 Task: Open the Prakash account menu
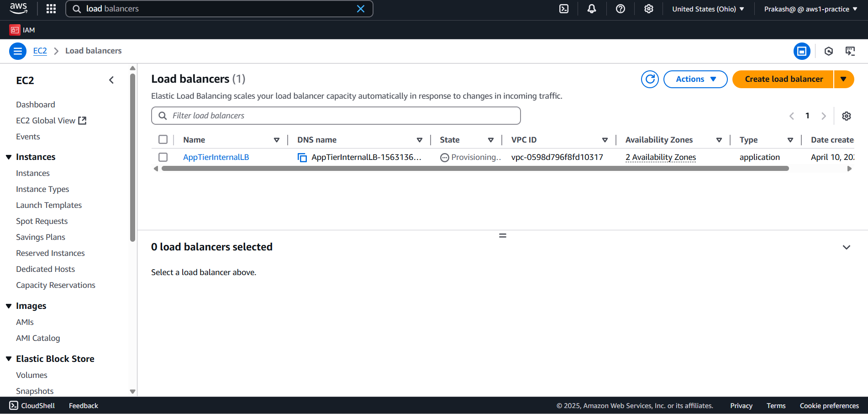810,9
